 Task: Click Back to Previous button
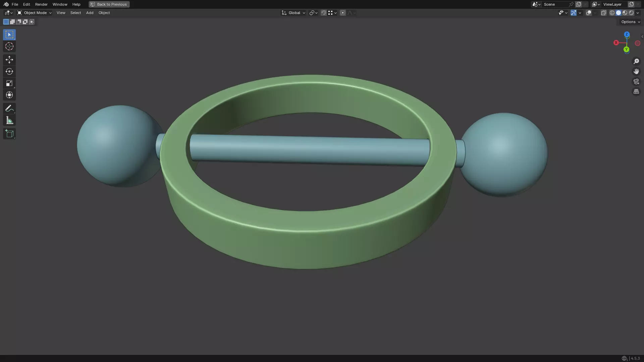tap(109, 4)
